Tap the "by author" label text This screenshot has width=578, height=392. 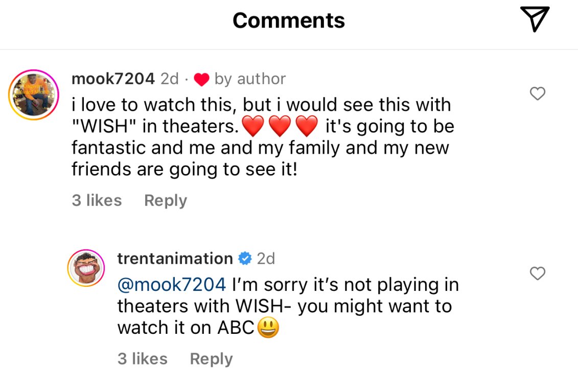[x=250, y=79]
